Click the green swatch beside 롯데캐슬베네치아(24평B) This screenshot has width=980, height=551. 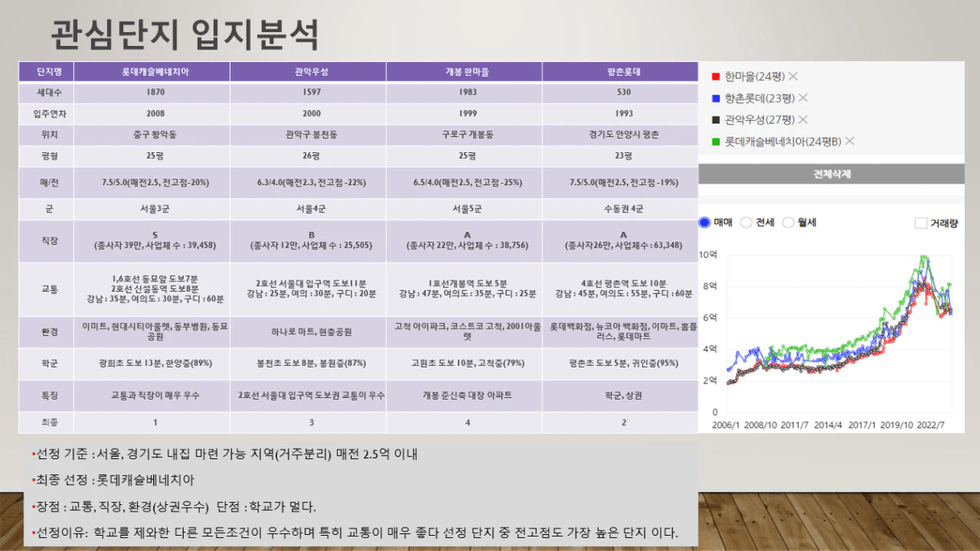(x=716, y=143)
